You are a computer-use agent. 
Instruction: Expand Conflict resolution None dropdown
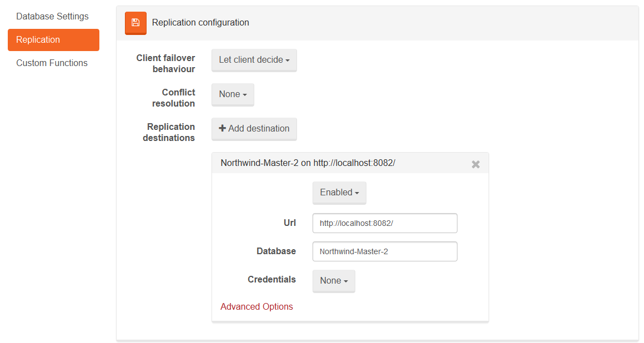coord(233,94)
